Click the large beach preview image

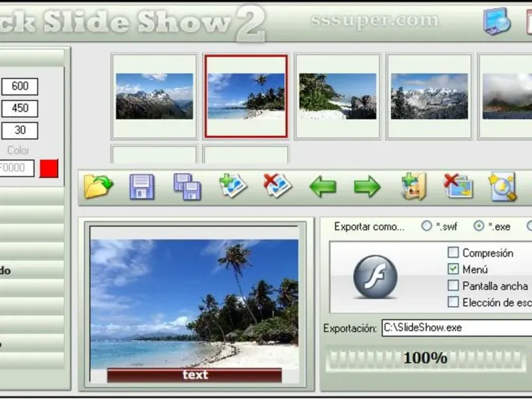194,304
